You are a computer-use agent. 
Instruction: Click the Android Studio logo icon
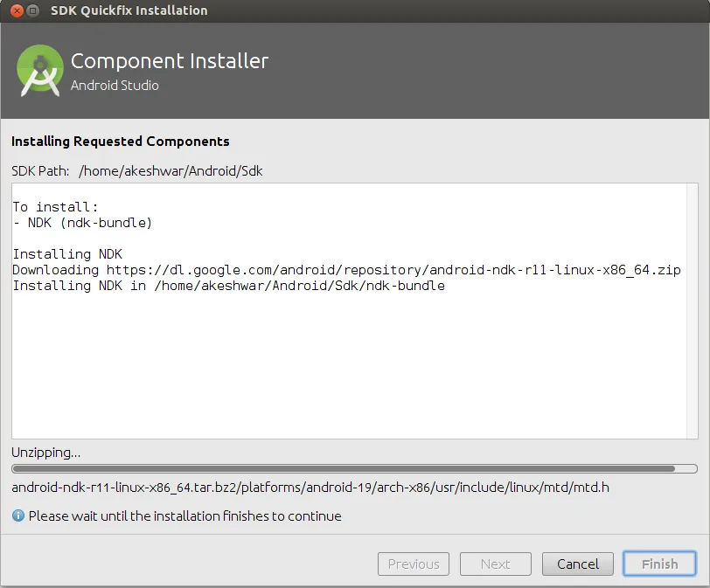tap(40, 70)
